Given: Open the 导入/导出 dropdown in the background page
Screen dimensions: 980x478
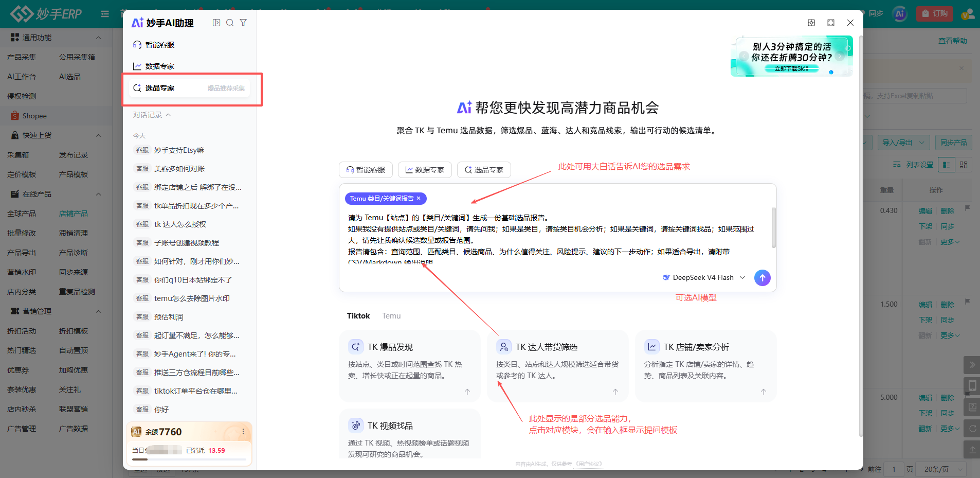Looking at the screenshot, I should pos(903,143).
